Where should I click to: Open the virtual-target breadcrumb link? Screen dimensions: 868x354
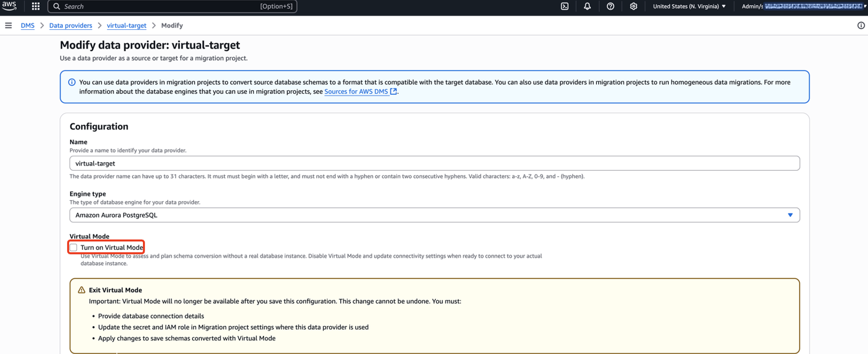click(126, 26)
